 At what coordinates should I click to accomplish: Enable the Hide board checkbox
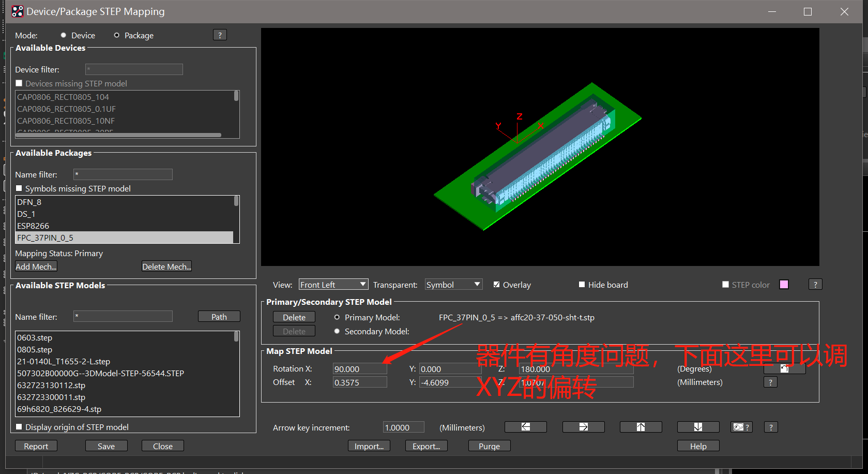(582, 285)
